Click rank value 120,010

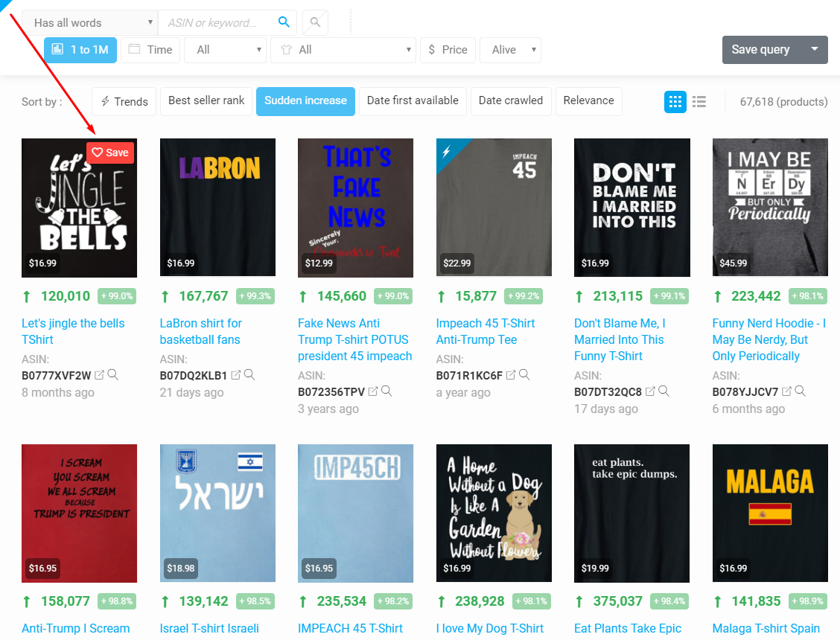[66, 296]
